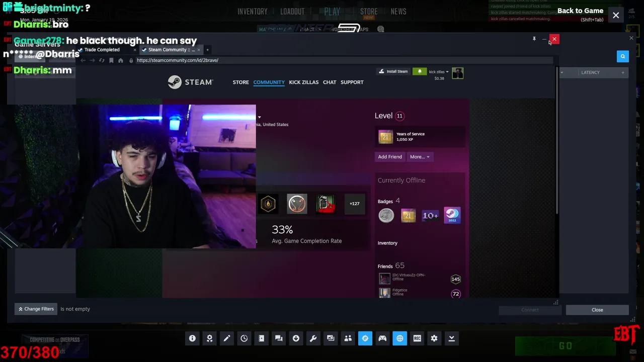Open discussions chat bubbles icon
This screenshot has width=644, height=362.
click(279, 338)
